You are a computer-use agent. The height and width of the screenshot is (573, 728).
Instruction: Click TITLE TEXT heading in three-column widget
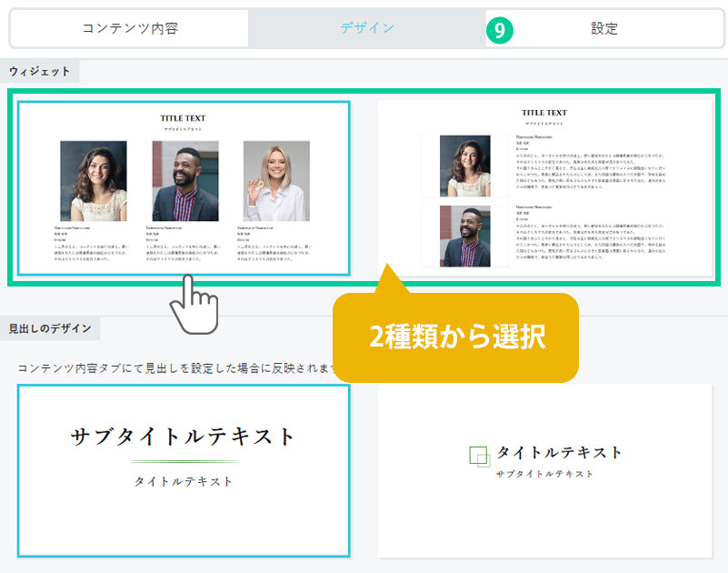(x=184, y=118)
